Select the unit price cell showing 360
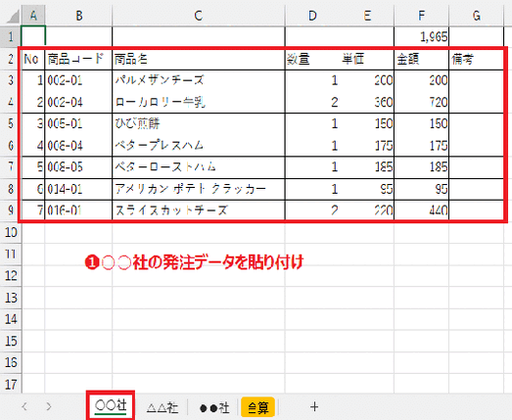This screenshot has height=420, width=512. click(x=367, y=102)
